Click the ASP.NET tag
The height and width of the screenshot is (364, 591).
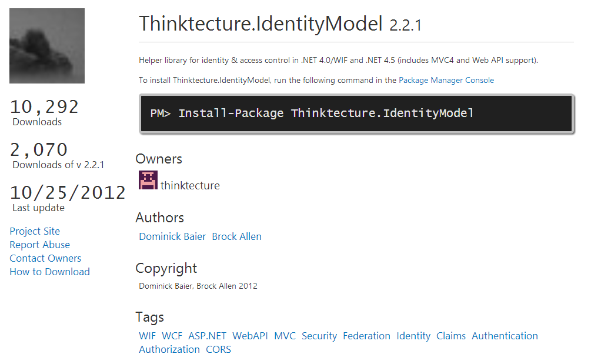point(207,336)
